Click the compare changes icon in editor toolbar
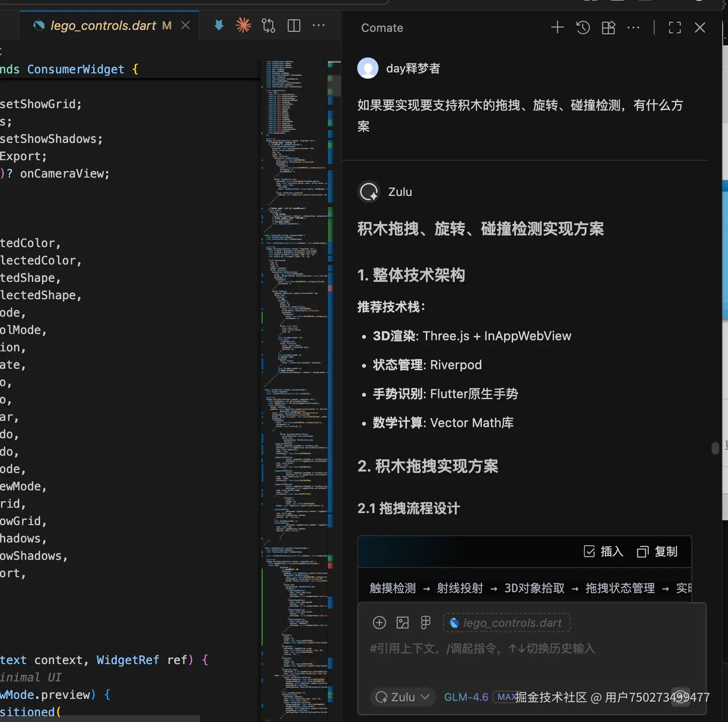This screenshot has width=728, height=722. click(x=268, y=25)
